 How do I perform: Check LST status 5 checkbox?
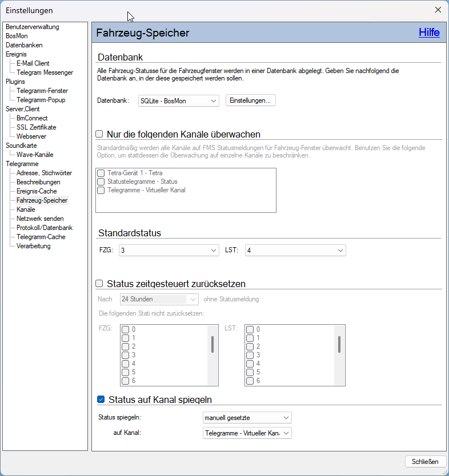(250, 372)
